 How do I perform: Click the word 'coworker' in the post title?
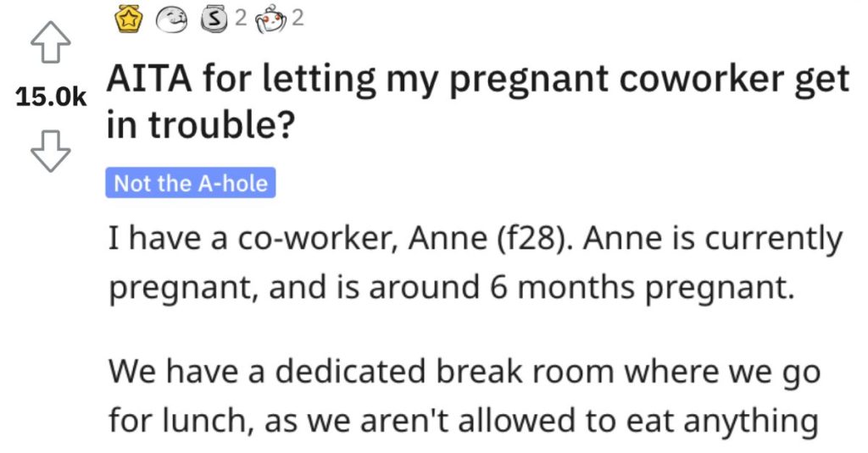[701, 79]
